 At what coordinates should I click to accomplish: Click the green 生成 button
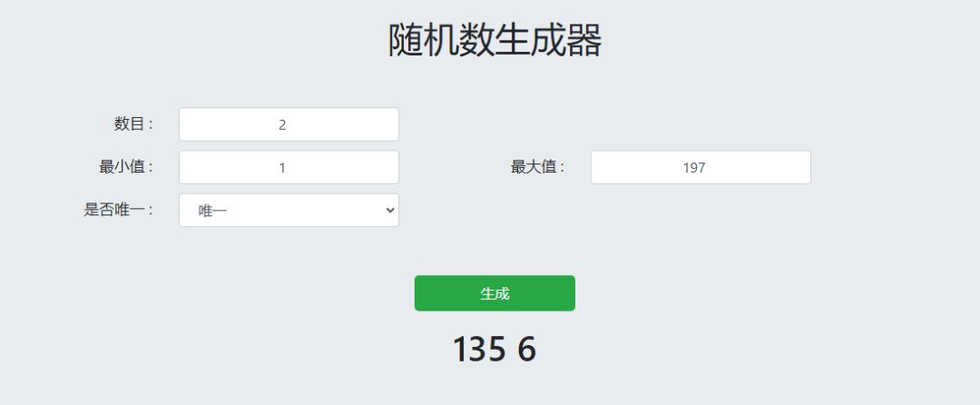495,293
